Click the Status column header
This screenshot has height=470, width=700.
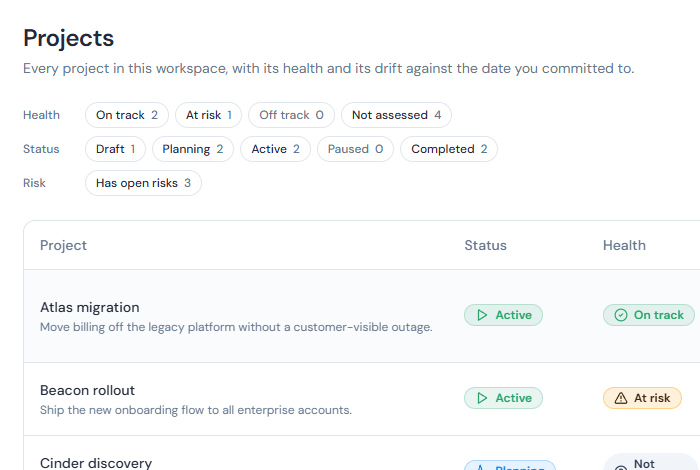click(x=485, y=245)
